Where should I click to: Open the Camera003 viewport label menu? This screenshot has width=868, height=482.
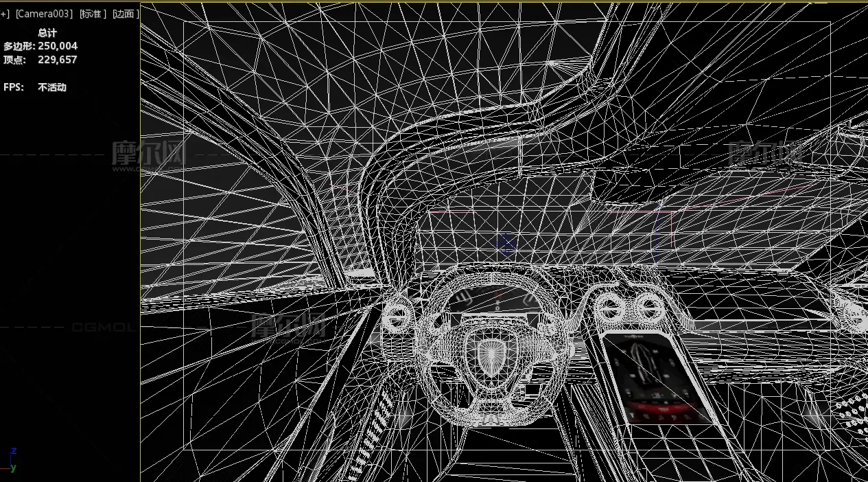tap(44, 14)
